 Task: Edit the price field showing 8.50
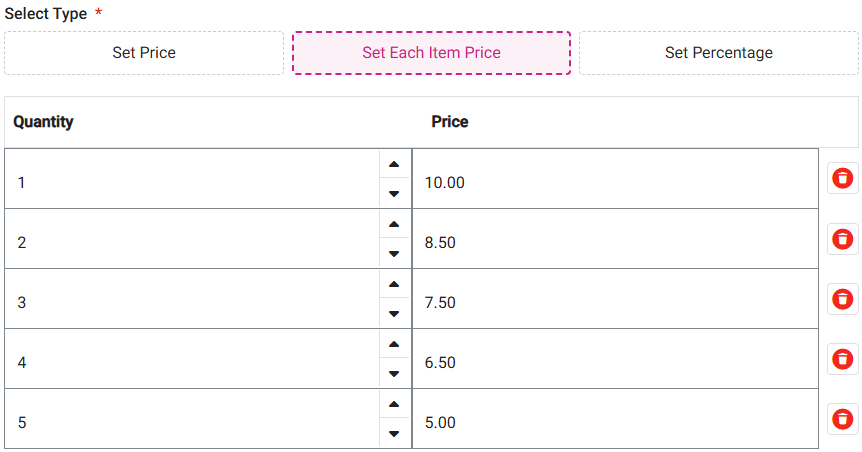(x=614, y=242)
